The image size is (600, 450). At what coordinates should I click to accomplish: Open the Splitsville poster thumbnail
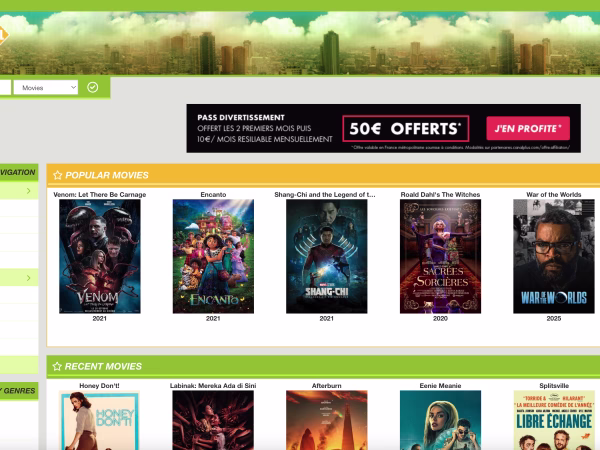point(553,420)
